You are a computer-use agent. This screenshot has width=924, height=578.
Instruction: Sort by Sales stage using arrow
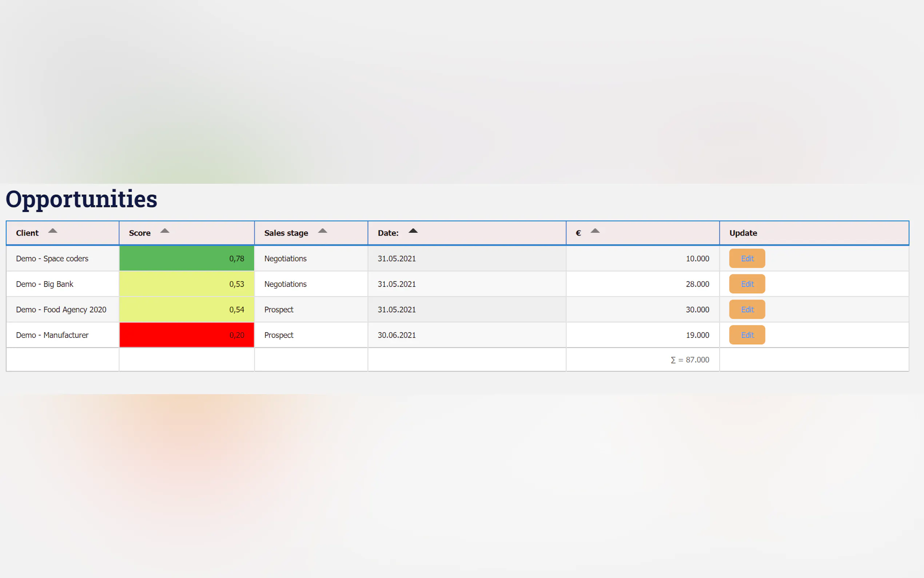(322, 231)
